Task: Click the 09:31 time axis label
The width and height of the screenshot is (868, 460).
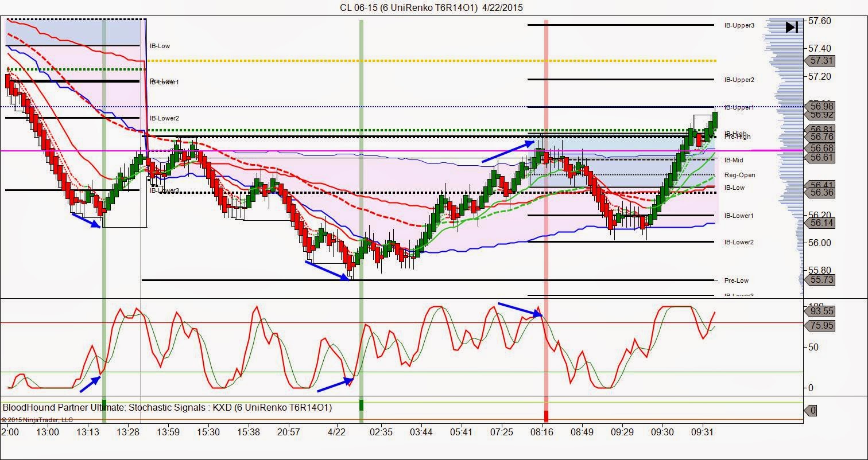Action: (702, 432)
